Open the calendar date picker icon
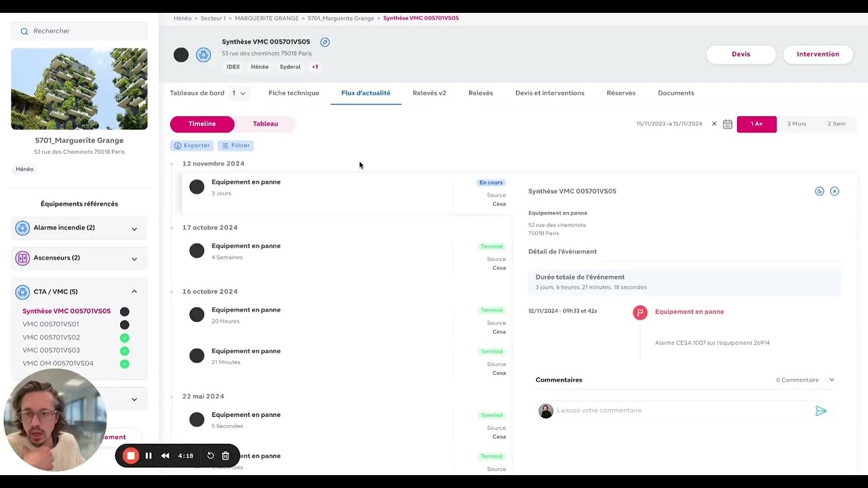The height and width of the screenshot is (488, 868). [727, 124]
